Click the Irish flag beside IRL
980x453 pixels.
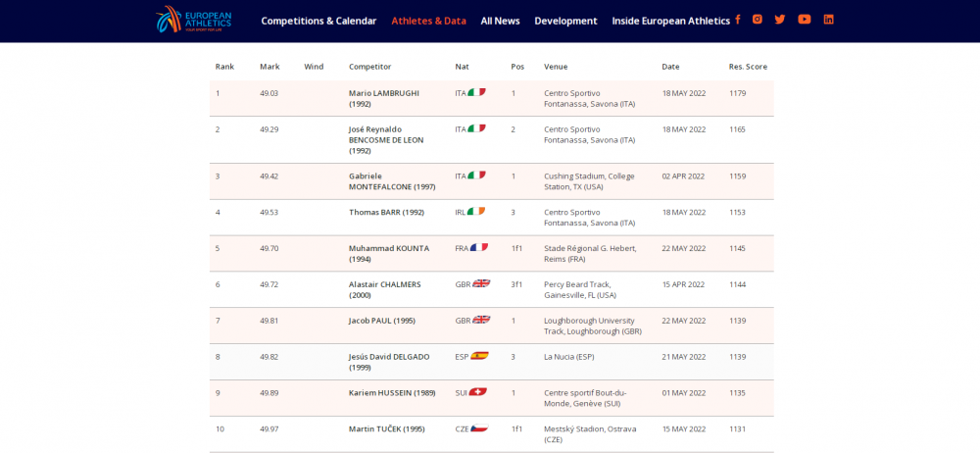pyautogui.click(x=476, y=212)
